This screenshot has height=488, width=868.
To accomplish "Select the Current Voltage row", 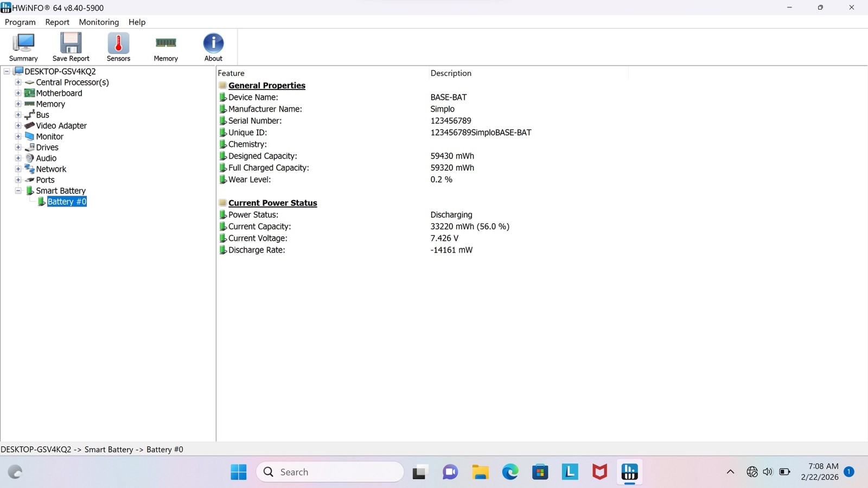I will 423,238.
